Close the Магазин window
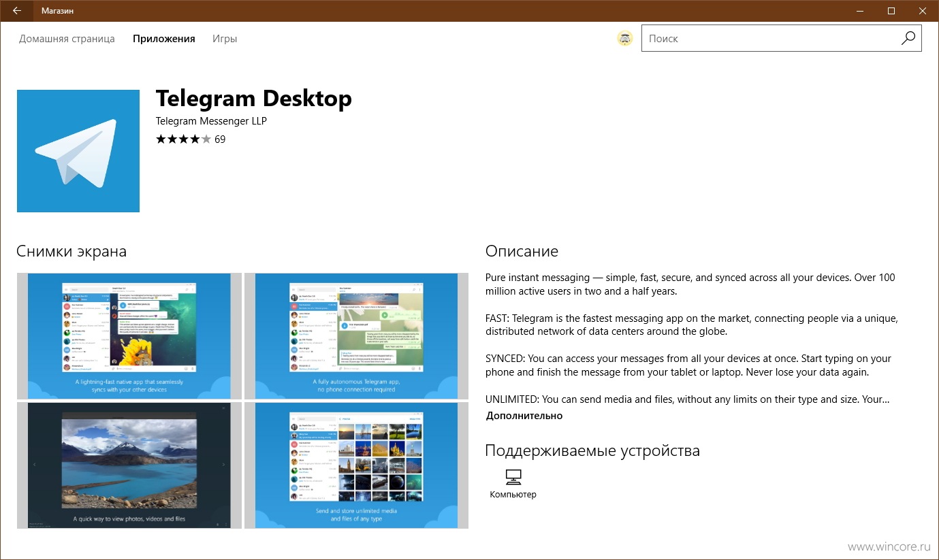 [923, 11]
